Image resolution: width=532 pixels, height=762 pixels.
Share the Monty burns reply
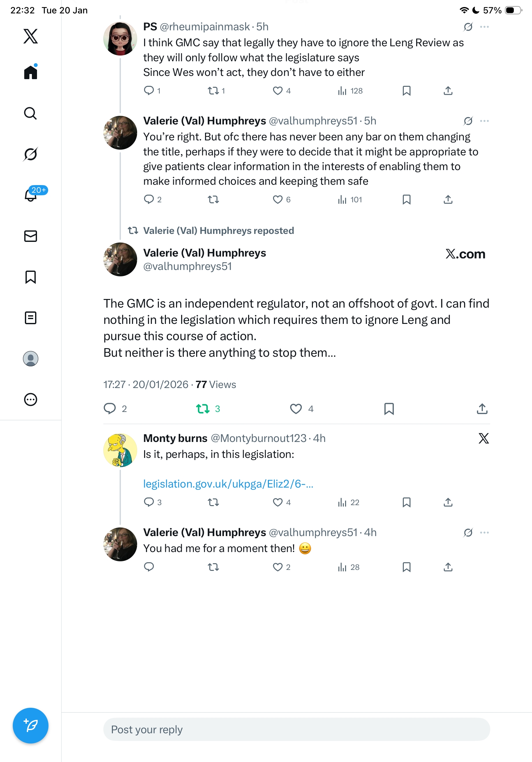[448, 502]
